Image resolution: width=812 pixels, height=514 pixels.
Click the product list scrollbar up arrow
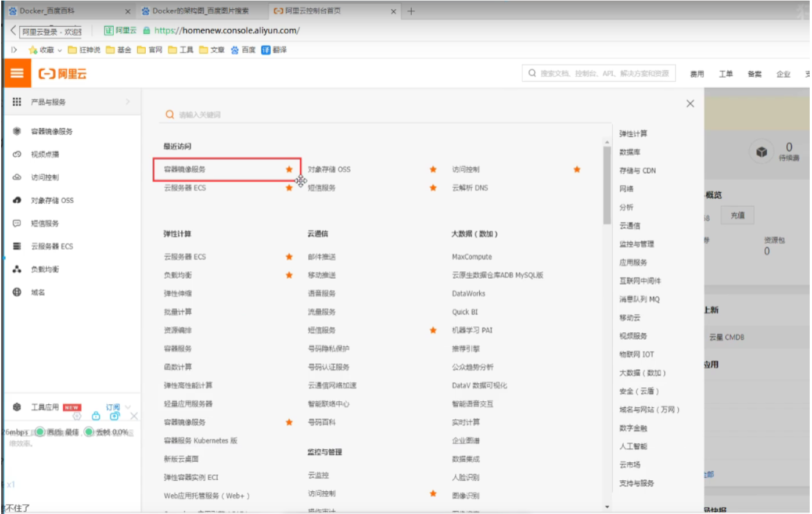[x=608, y=142]
